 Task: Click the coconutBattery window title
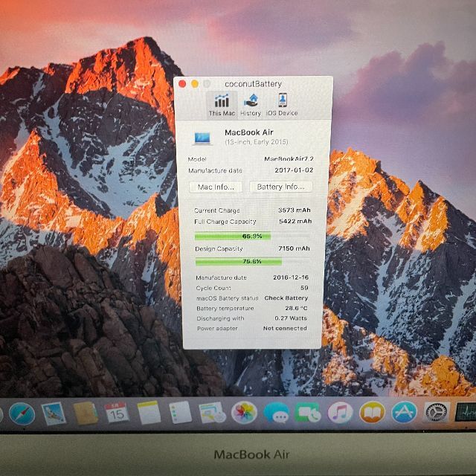[253, 84]
